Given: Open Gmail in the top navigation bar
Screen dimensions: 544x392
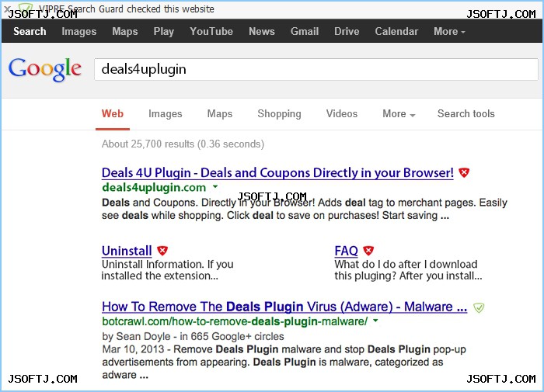Looking at the screenshot, I should pos(305,31).
